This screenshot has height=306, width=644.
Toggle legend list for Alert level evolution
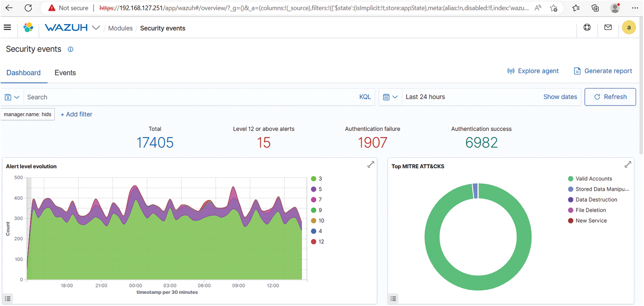point(8,299)
